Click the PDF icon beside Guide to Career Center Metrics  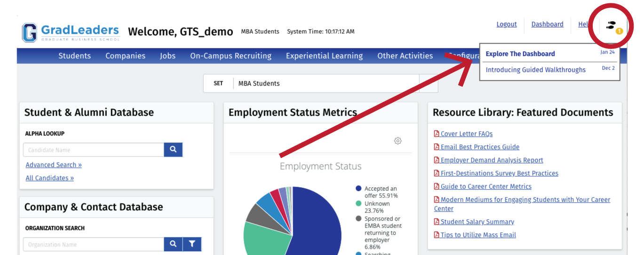[x=437, y=187]
